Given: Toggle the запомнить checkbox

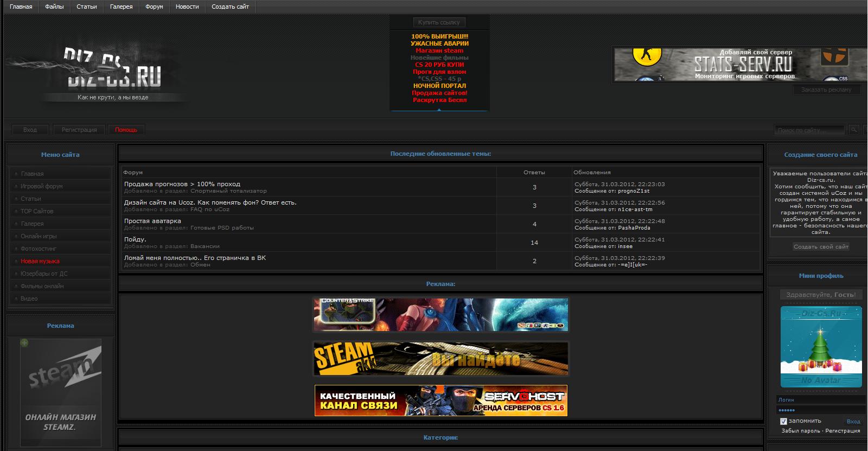Looking at the screenshot, I should coord(783,421).
